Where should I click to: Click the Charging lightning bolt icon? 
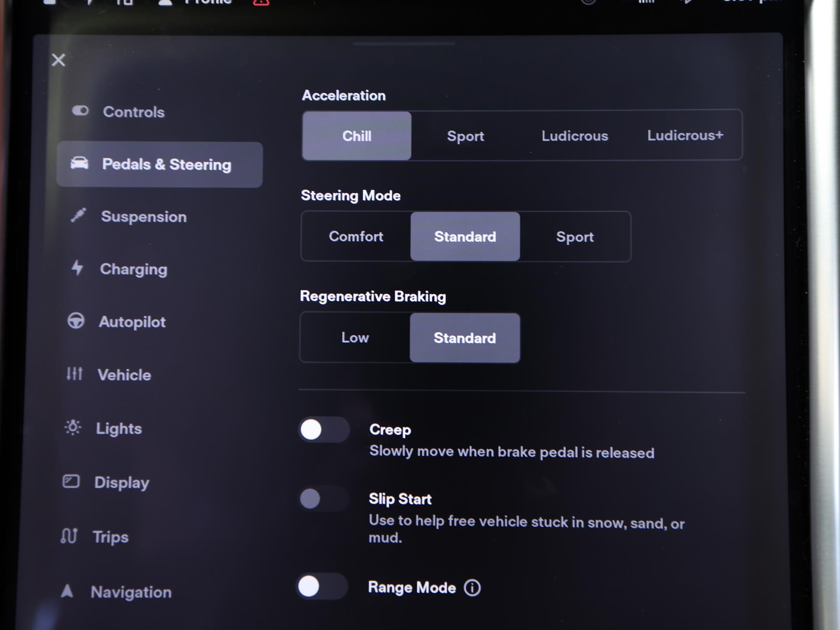[77, 268]
